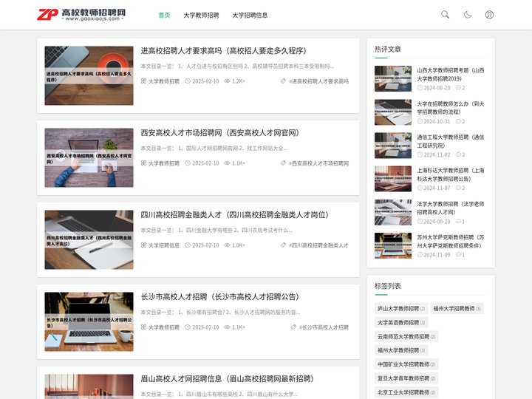The height and width of the screenshot is (399, 532).
Task: Open hot article 苏州大学萨克斯教师招聘
Action: (451, 242)
